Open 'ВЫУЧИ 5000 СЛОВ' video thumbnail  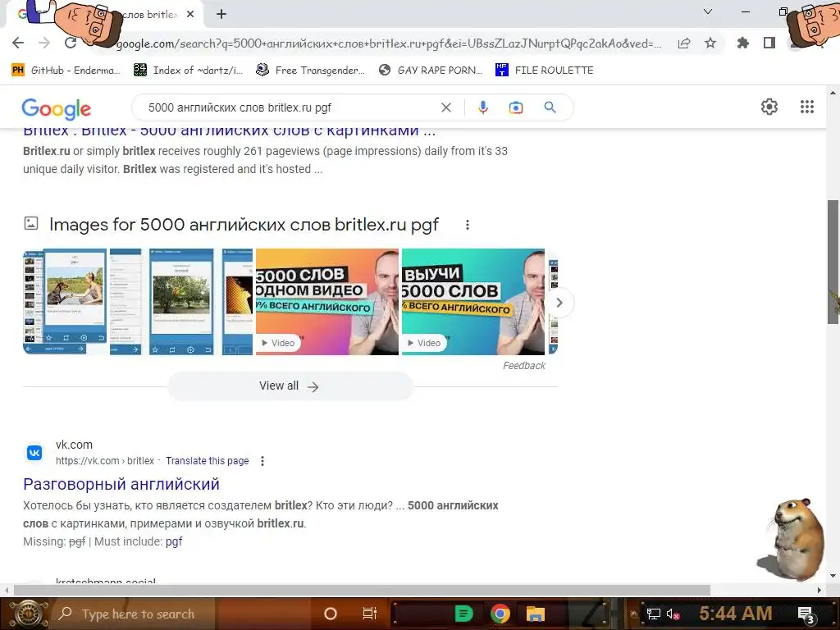point(473,301)
